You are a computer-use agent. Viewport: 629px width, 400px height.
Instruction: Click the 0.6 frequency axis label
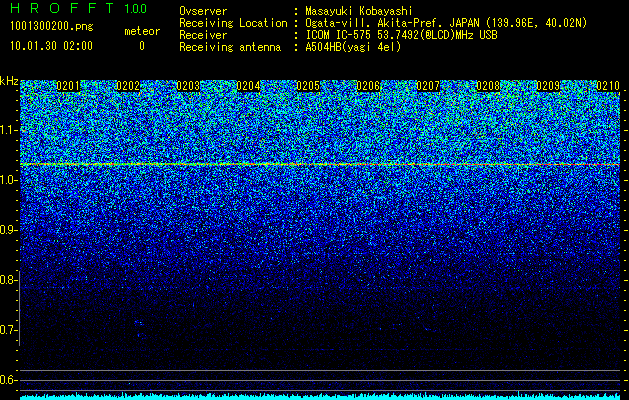tap(8, 380)
